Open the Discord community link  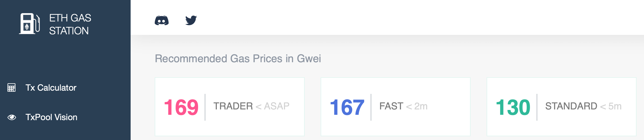pos(162,20)
